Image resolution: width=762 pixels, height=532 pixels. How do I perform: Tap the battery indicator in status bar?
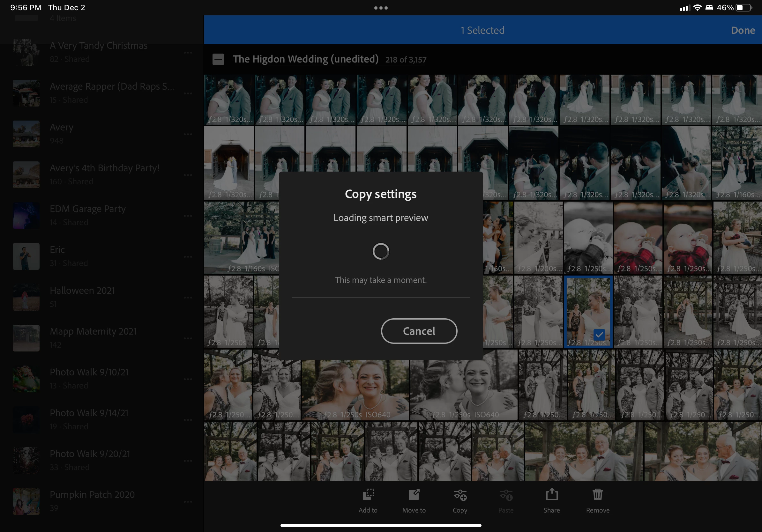coord(744,8)
